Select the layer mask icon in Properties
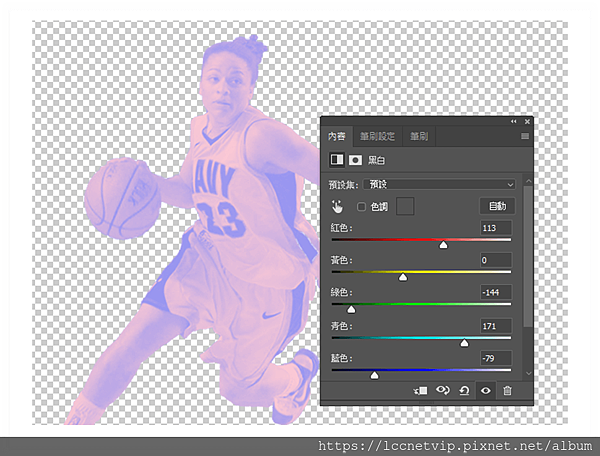600x456 pixels. tap(355, 160)
